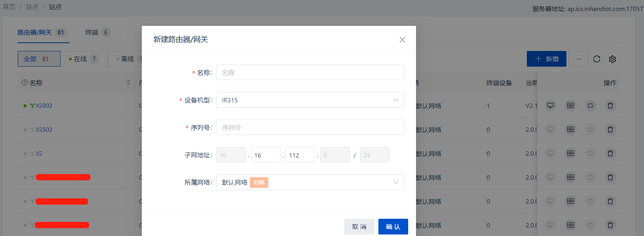Click the 名称 input field
The height and width of the screenshot is (236, 644).
pos(310,73)
